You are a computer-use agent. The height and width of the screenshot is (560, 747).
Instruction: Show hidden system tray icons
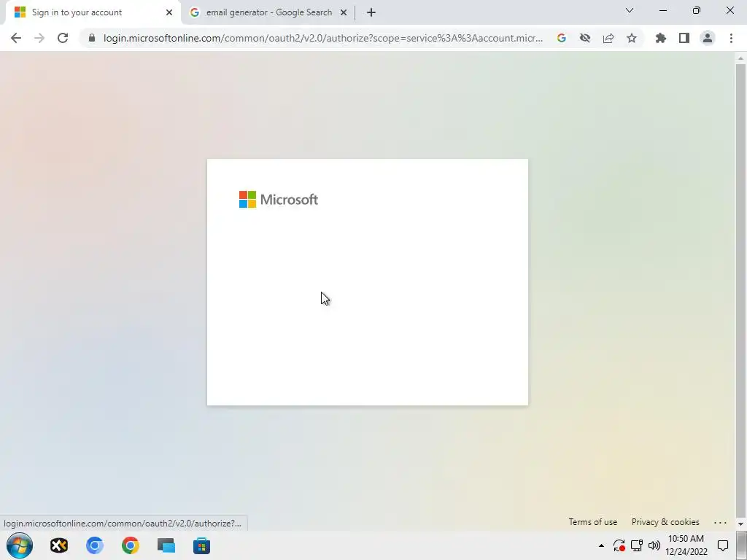click(x=601, y=545)
